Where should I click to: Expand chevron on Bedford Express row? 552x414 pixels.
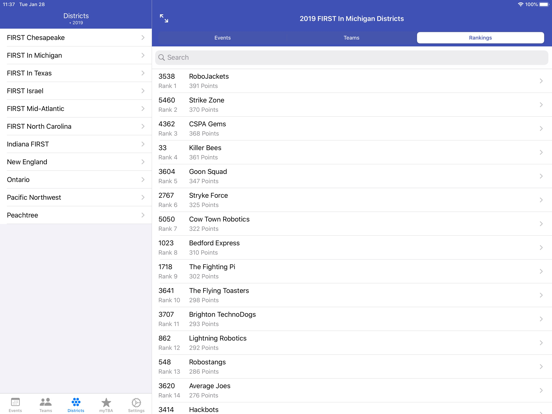pos(541,247)
